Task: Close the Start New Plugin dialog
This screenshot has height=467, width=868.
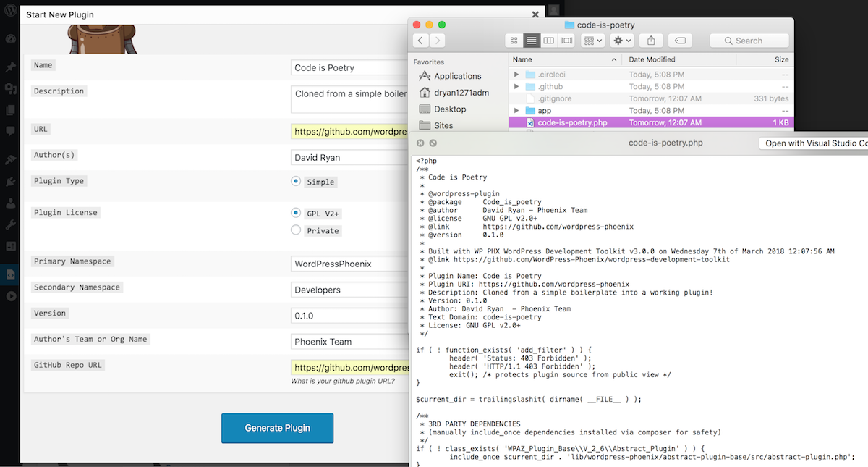Action: click(535, 14)
